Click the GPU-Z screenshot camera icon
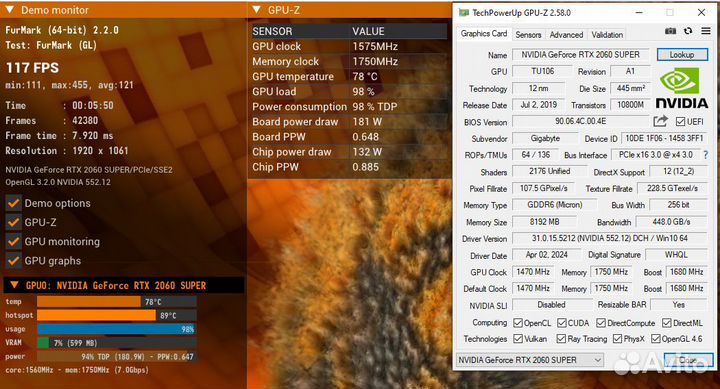The height and width of the screenshot is (389, 720). [670, 31]
